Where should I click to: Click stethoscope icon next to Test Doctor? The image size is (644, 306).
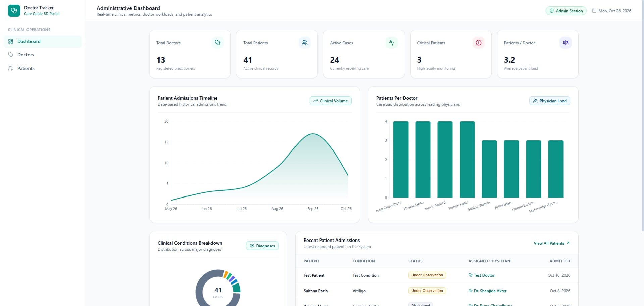pos(470,275)
